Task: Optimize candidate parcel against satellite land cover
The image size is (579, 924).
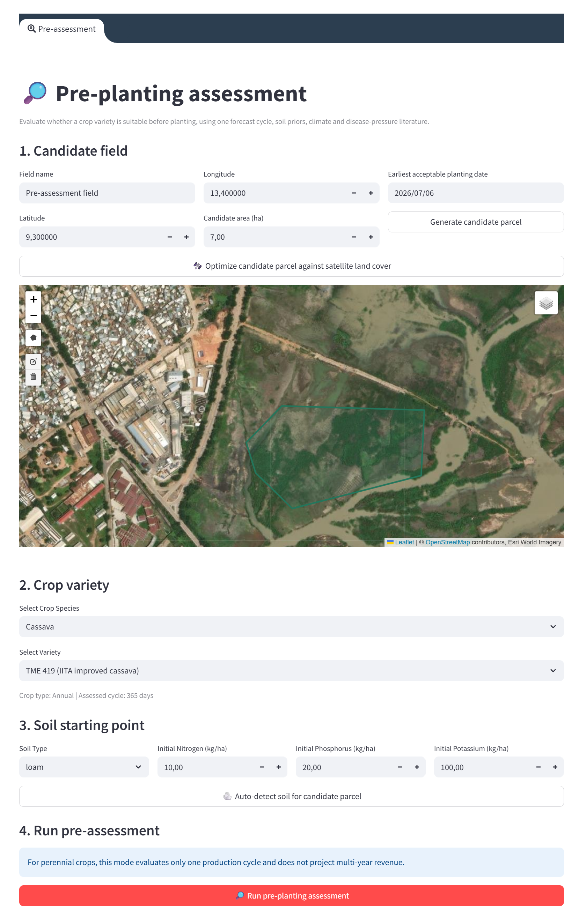Action: [291, 266]
